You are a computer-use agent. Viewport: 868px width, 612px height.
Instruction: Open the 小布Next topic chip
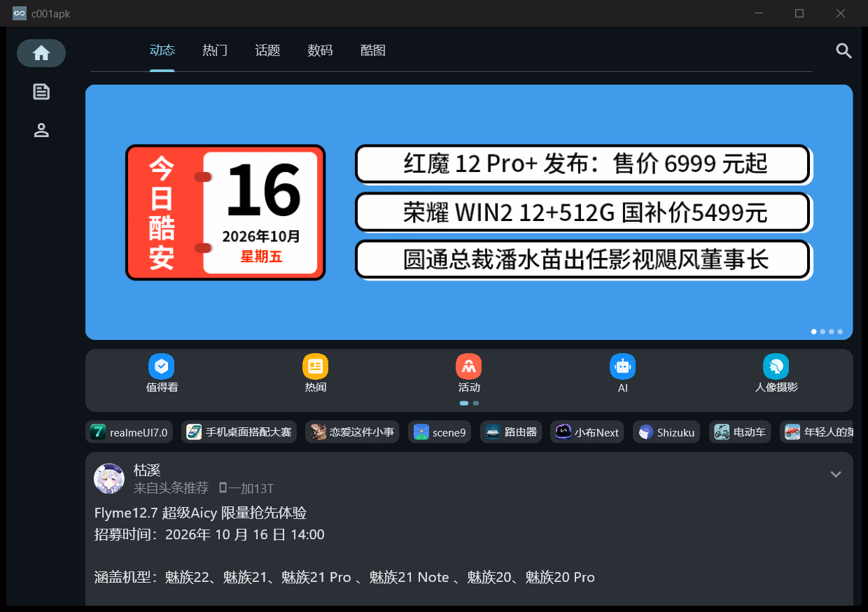click(587, 432)
